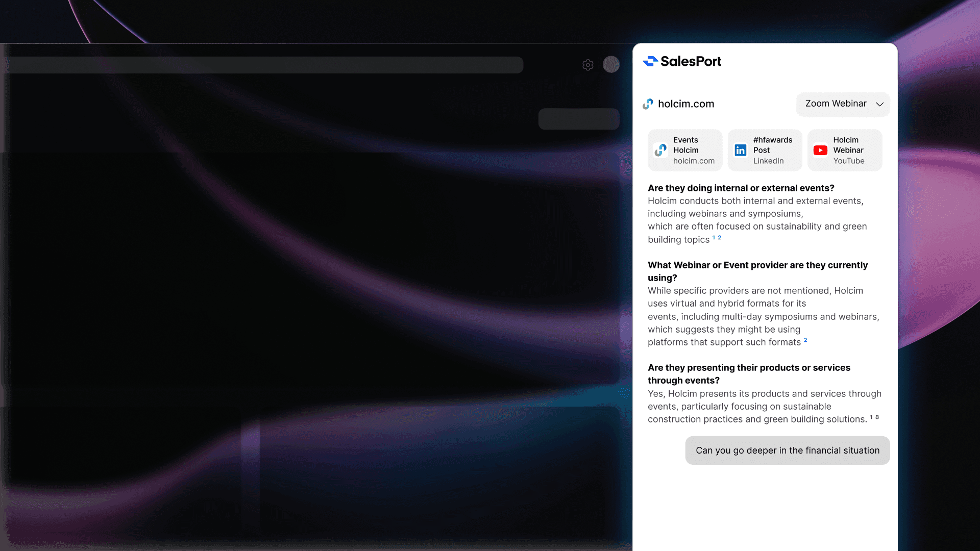The width and height of the screenshot is (980, 551).
Task: Select the Events Holcim source card
Action: pos(684,150)
